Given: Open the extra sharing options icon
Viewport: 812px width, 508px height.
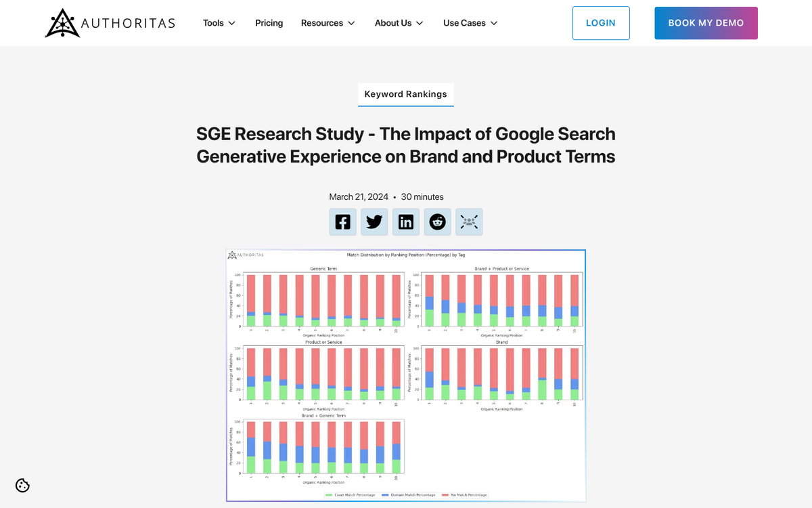Looking at the screenshot, I should [469, 221].
